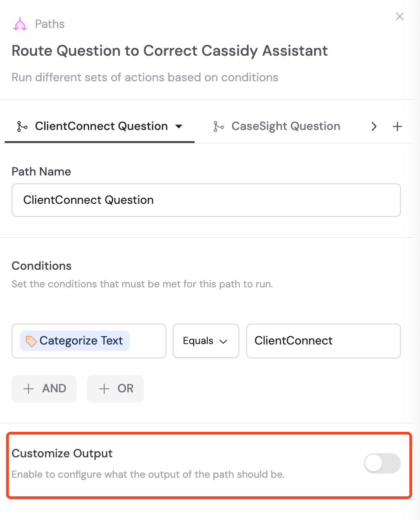The height and width of the screenshot is (520, 420).
Task: Click the path icon on CaseSight Question tab
Action: 218,126
